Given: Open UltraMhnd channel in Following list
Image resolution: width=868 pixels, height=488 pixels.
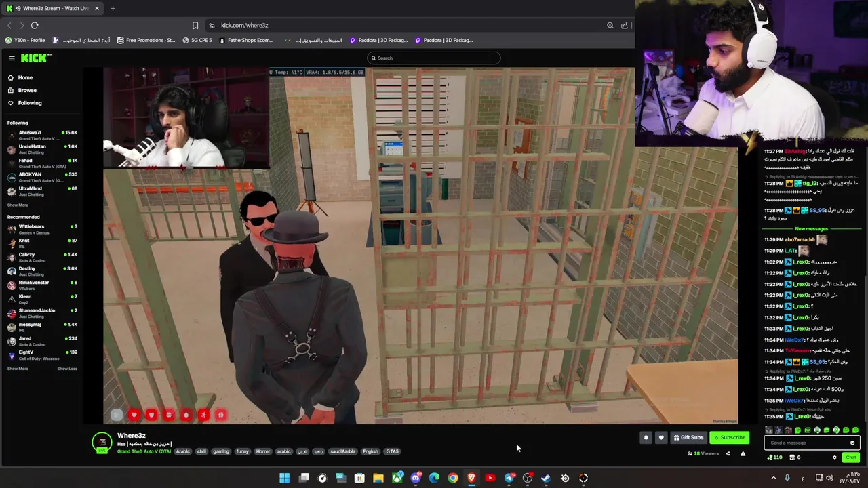Looking at the screenshot, I should [42, 191].
